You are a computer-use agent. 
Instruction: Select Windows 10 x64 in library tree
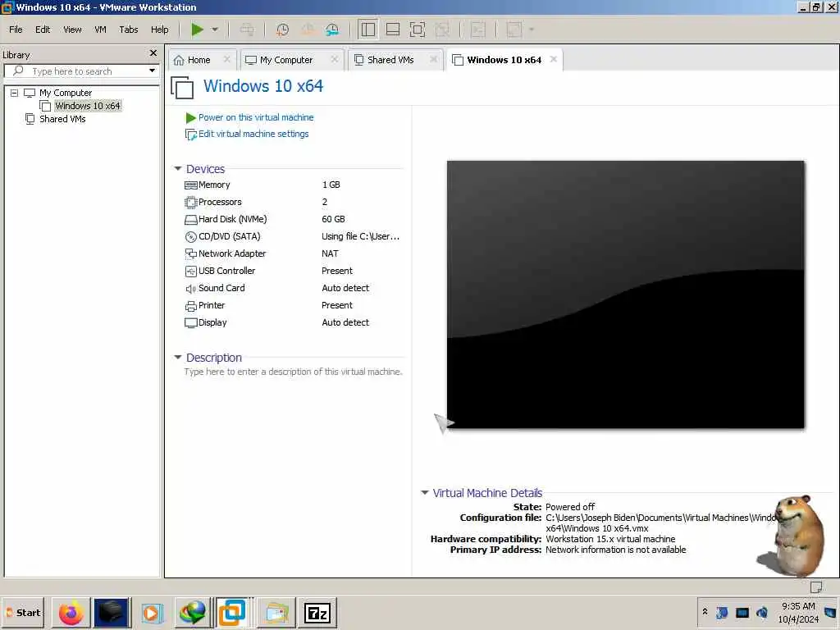[87, 106]
